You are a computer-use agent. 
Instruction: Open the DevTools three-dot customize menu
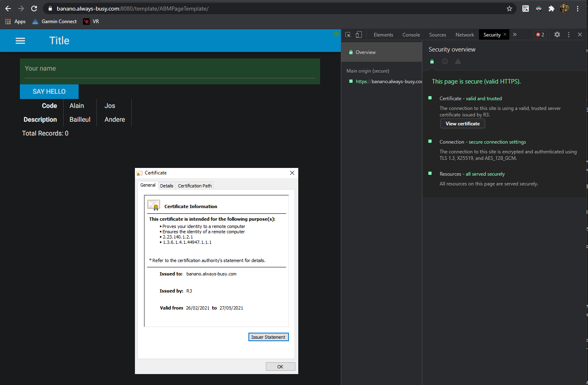(569, 35)
